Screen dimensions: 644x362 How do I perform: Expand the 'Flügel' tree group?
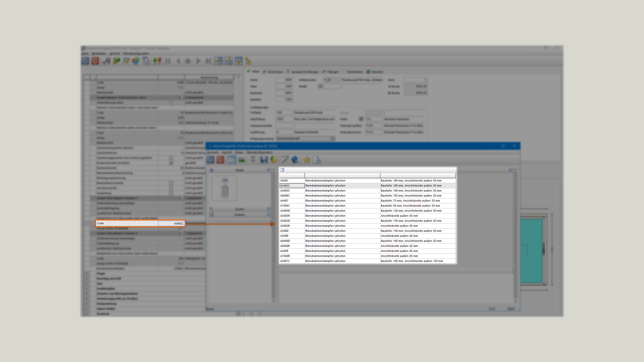click(x=87, y=274)
